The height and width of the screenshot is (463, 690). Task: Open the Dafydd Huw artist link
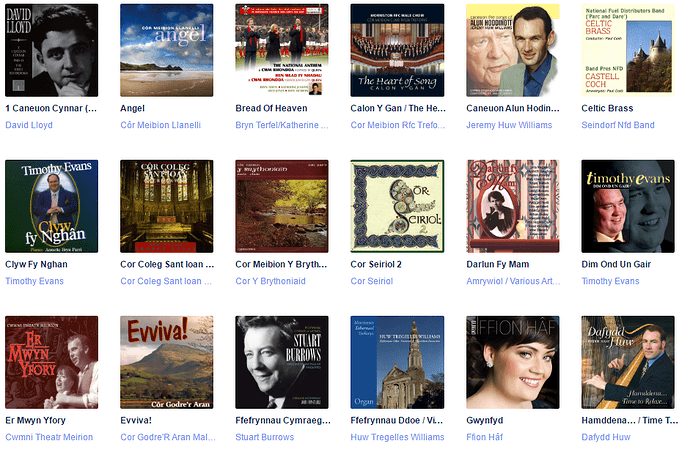(x=606, y=437)
